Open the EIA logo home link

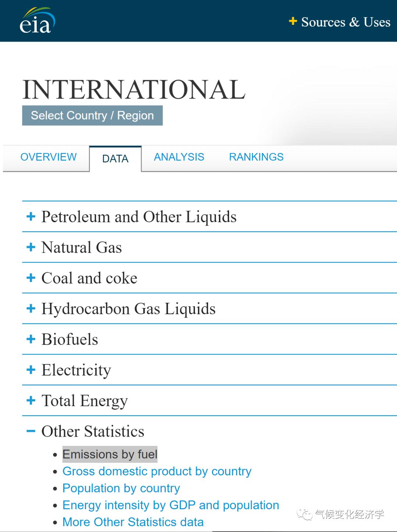point(37,21)
